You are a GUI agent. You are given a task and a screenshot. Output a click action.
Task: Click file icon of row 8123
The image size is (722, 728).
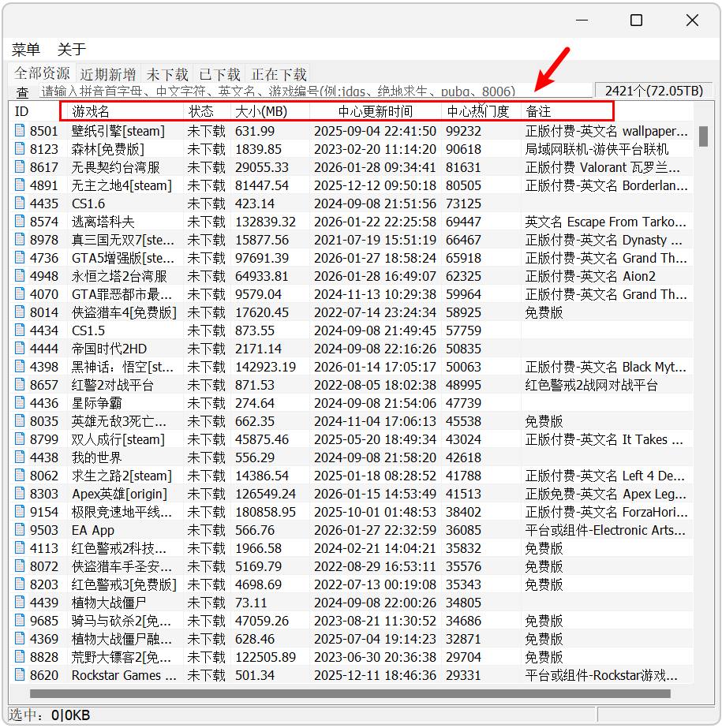(20, 148)
